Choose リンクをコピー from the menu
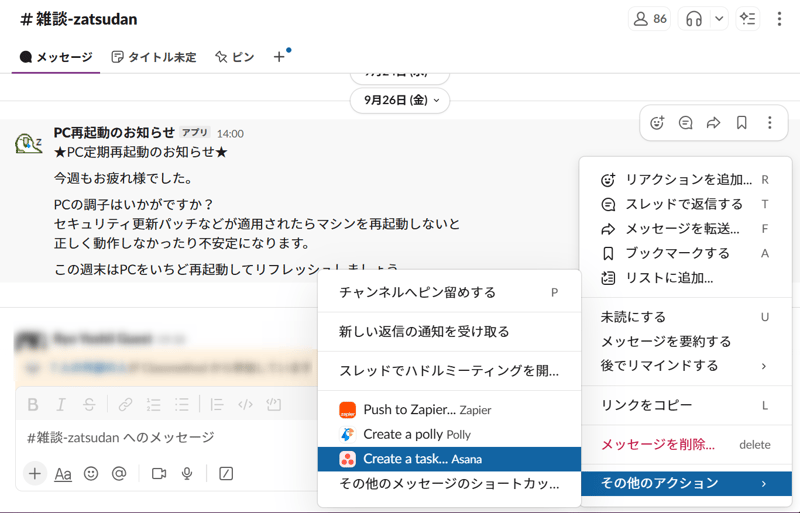The image size is (800, 513). click(646, 405)
